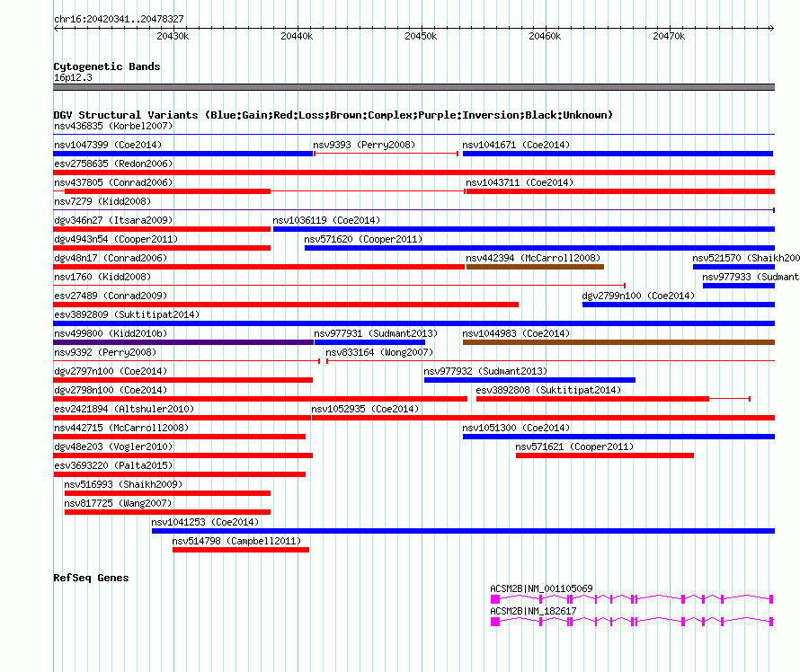
Task: Click the right ruler scroll arrow
Action: click(x=772, y=29)
